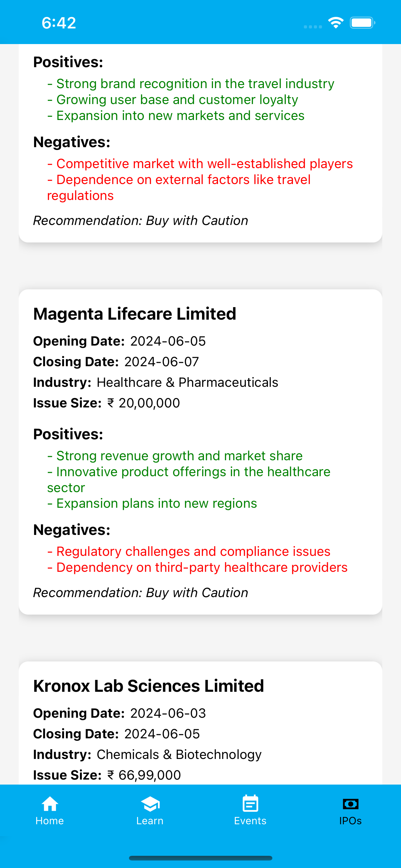The height and width of the screenshot is (868, 401).
Task: Open the Magenta Lifecare Limited heading
Action: coord(135,314)
